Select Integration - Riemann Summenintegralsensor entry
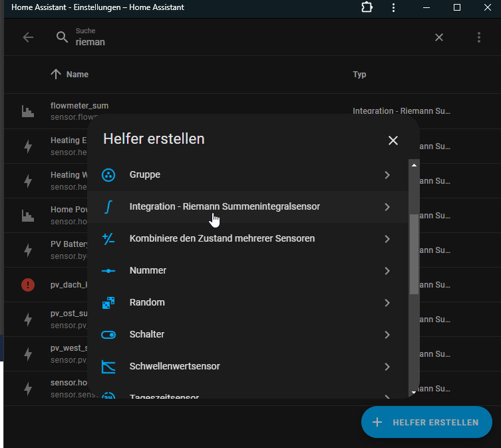This screenshot has width=501, height=448. pos(224,207)
